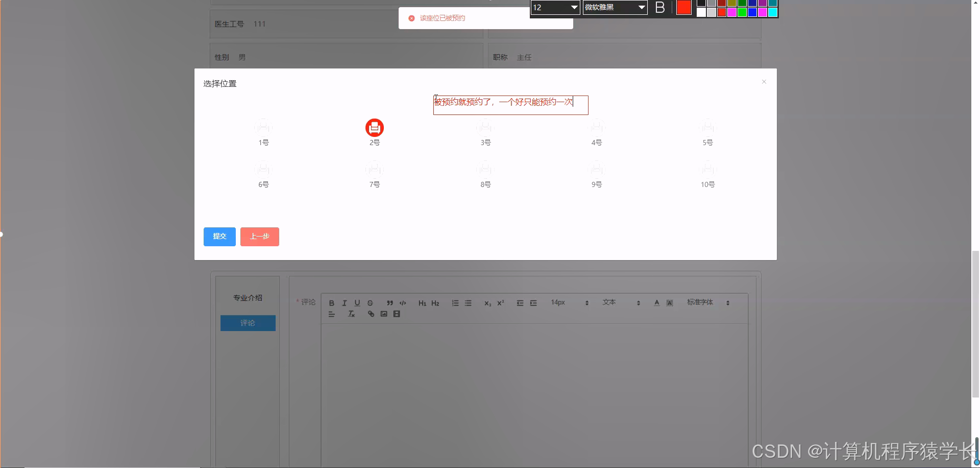This screenshot has width=980, height=468.
Task: Open the text alignment dropdown
Action: [332, 314]
